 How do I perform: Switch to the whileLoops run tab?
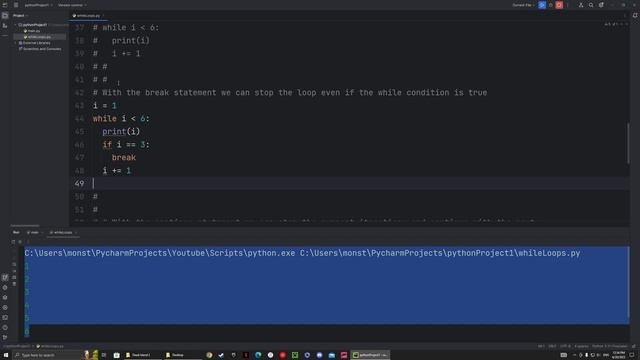click(x=62, y=232)
